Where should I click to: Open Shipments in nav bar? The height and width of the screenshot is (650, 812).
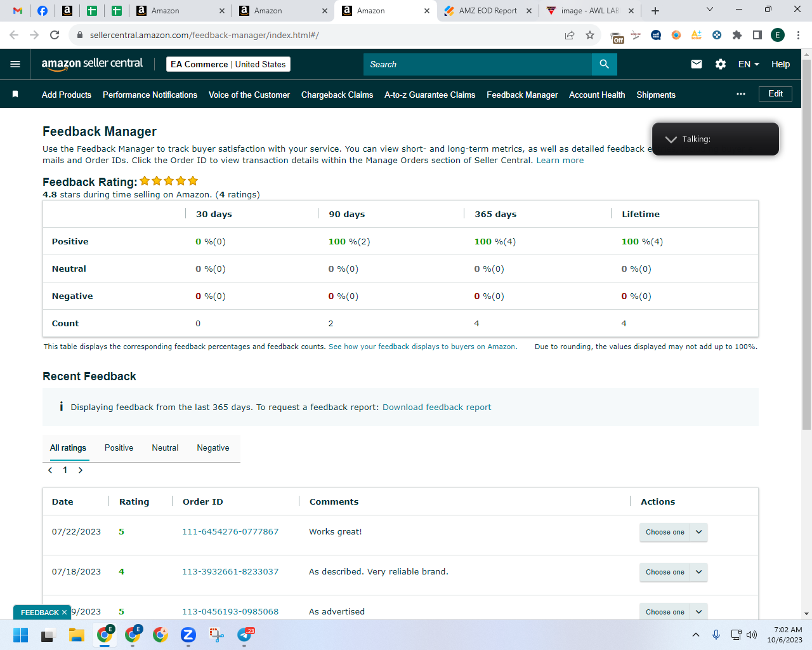pyautogui.click(x=656, y=95)
